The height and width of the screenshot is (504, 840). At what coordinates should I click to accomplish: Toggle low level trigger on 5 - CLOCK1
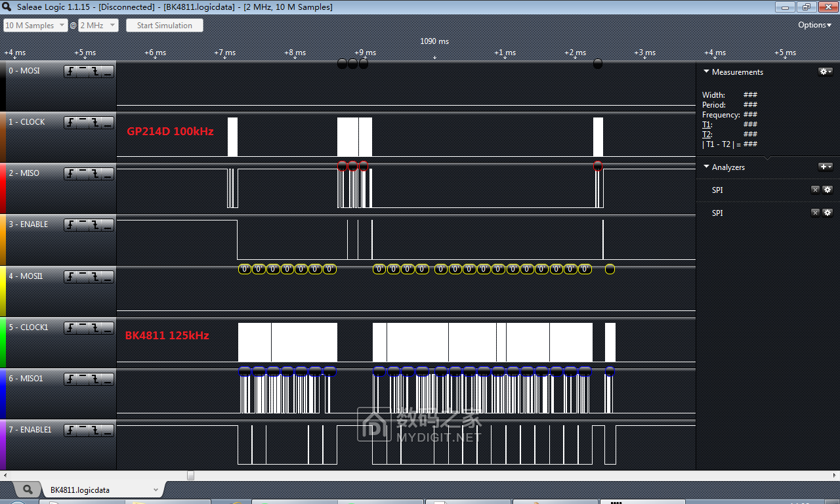(x=108, y=328)
